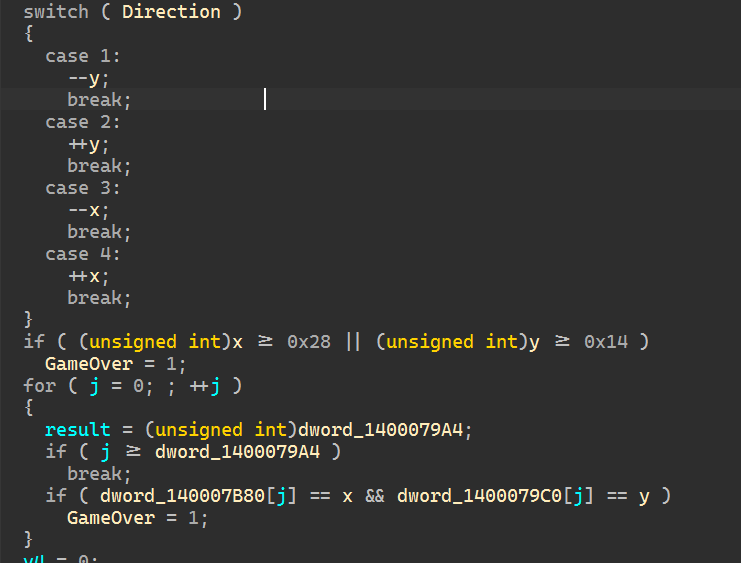Select the case 3 label
The width and height of the screenshot is (741, 563).
click(82, 188)
